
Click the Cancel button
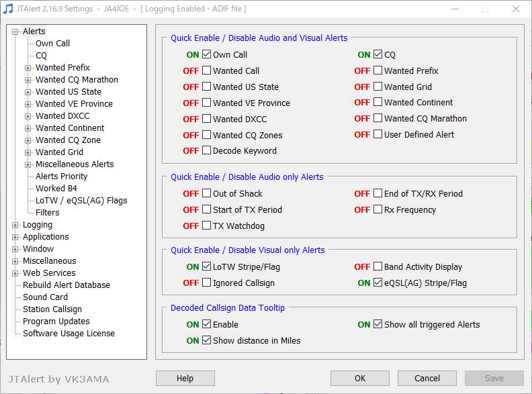point(427,378)
